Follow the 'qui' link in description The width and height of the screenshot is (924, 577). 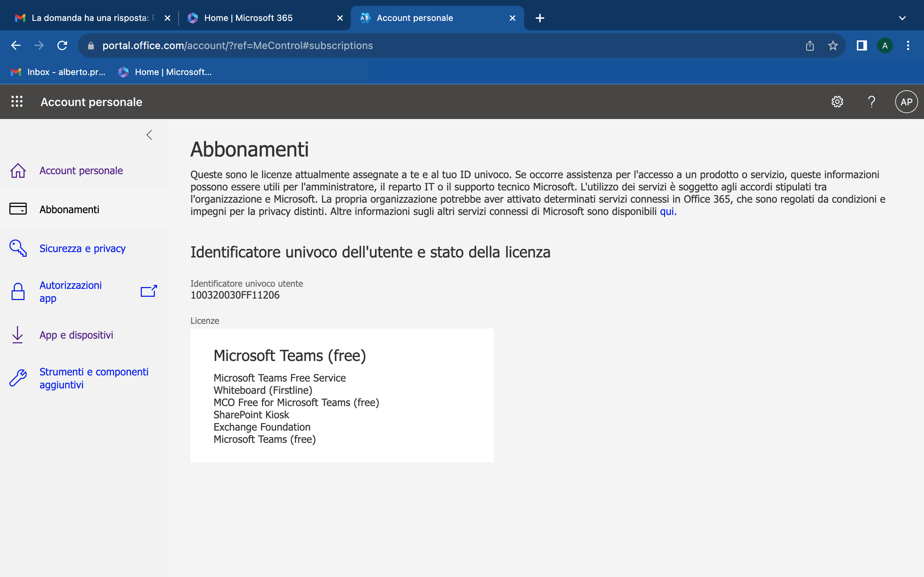point(667,211)
